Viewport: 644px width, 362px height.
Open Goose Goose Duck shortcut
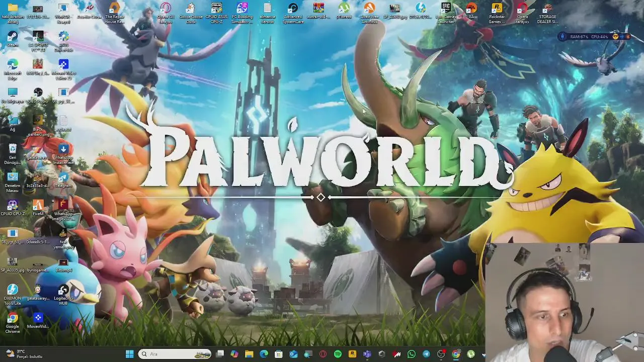pyautogui.click(x=191, y=13)
